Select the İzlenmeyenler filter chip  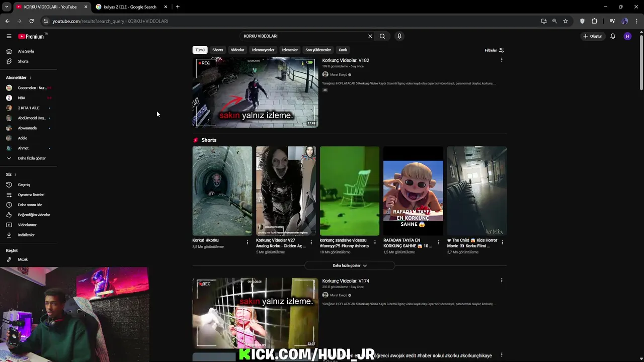[263, 50]
